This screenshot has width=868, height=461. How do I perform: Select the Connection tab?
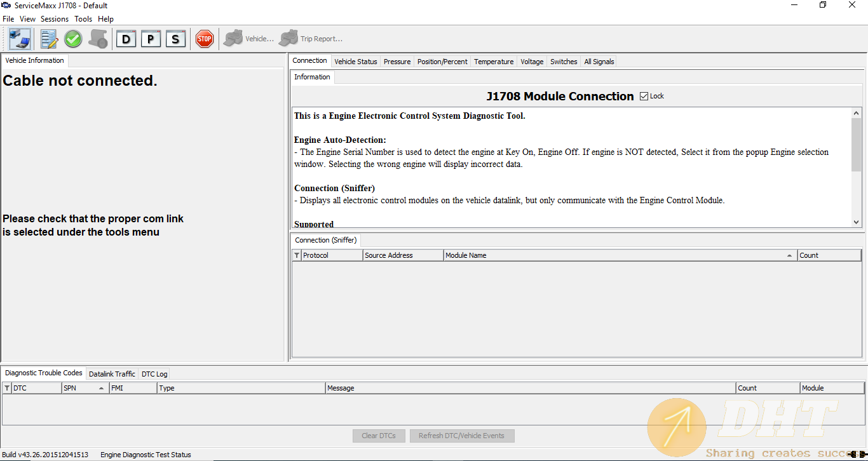point(310,60)
